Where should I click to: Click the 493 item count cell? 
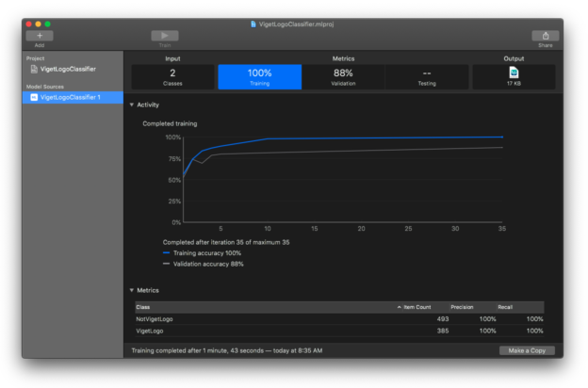pyautogui.click(x=443, y=319)
